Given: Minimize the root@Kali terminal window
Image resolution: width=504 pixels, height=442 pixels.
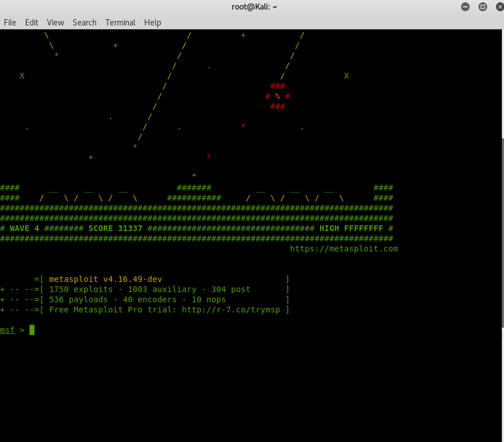Looking at the screenshot, I should click(x=465, y=7).
